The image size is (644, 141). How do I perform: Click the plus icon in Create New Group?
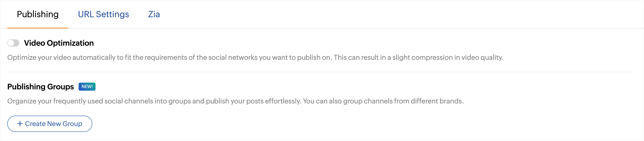(20, 124)
